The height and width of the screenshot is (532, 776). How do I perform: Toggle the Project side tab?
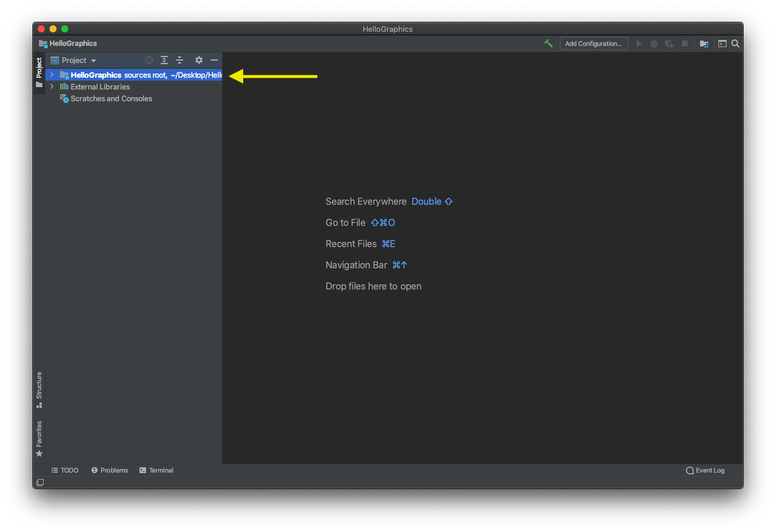[39, 72]
